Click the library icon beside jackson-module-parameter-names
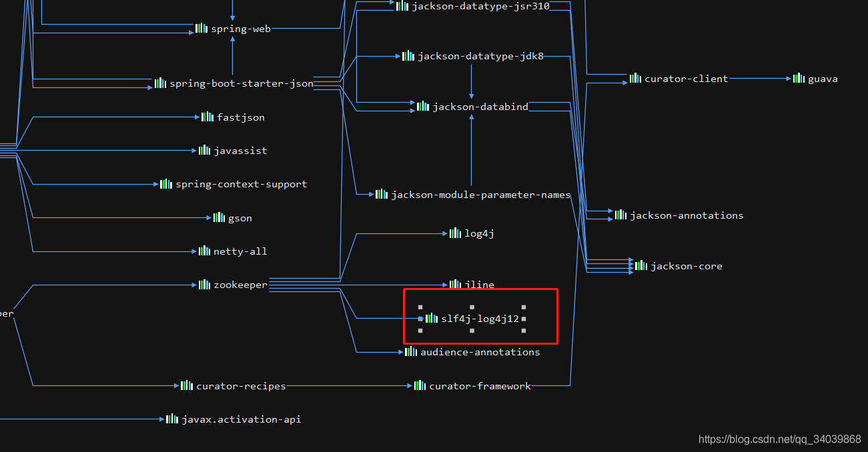 [382, 194]
